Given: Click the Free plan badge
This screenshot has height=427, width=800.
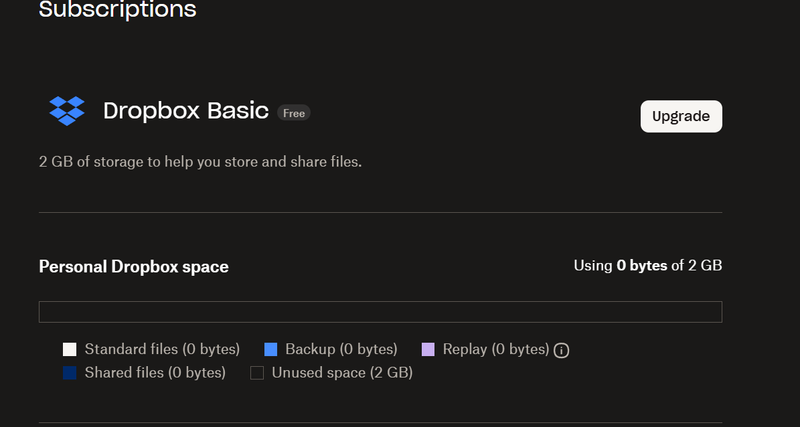Looking at the screenshot, I should coord(294,113).
